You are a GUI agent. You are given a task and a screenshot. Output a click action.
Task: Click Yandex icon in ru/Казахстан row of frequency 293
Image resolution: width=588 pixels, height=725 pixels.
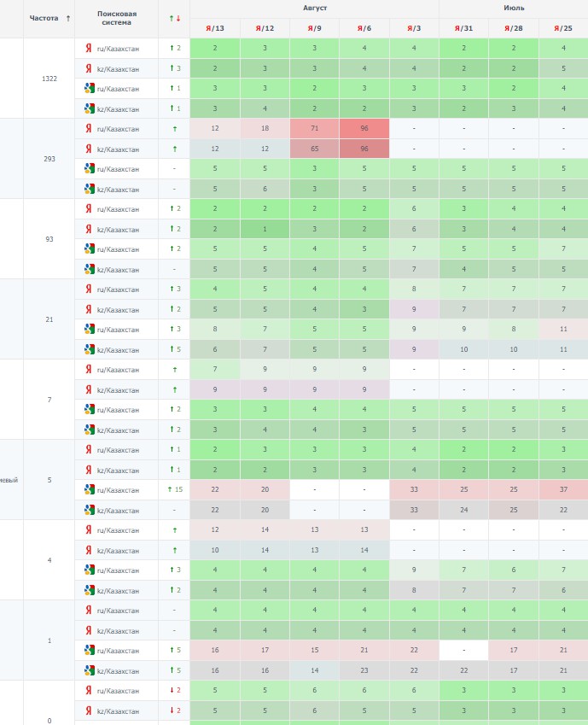click(88, 129)
